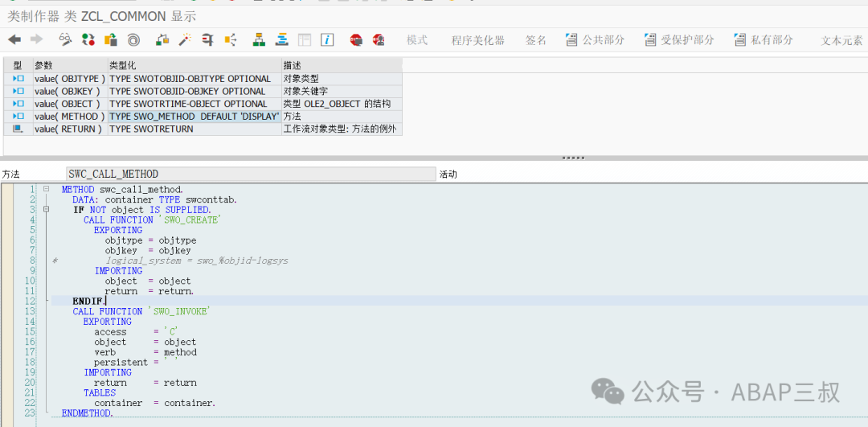Click returning icon of RETURN row
The image size is (868, 427).
(18, 129)
